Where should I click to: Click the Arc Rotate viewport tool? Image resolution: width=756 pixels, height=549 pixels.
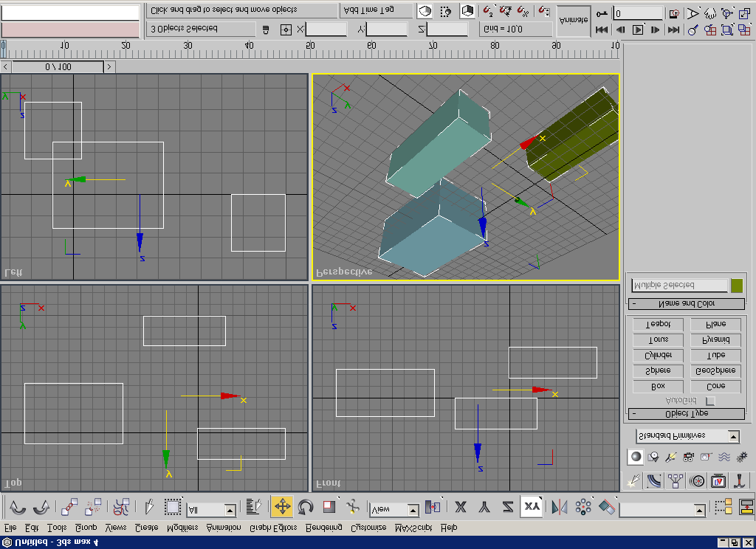click(x=727, y=13)
